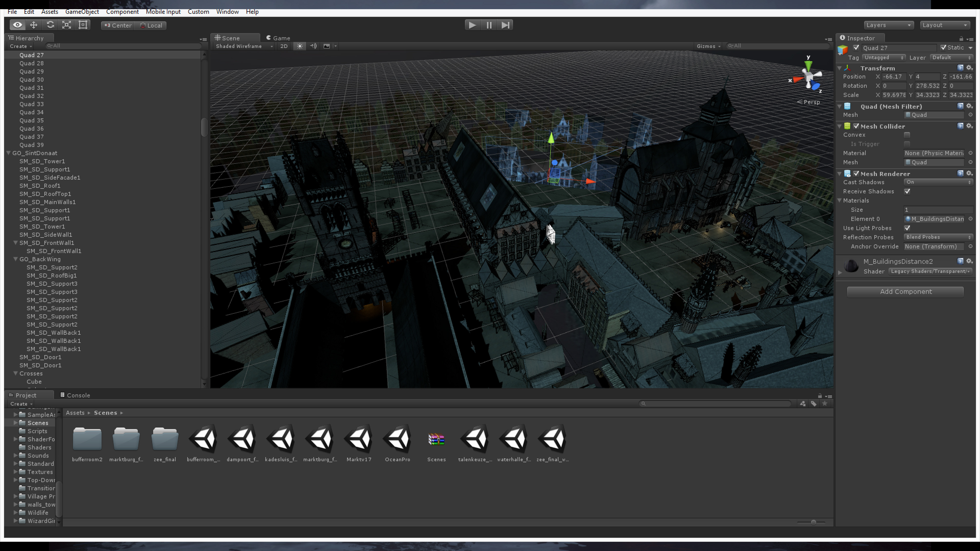This screenshot has height=551, width=980.
Task: Click the Step frame button
Action: 505,25
